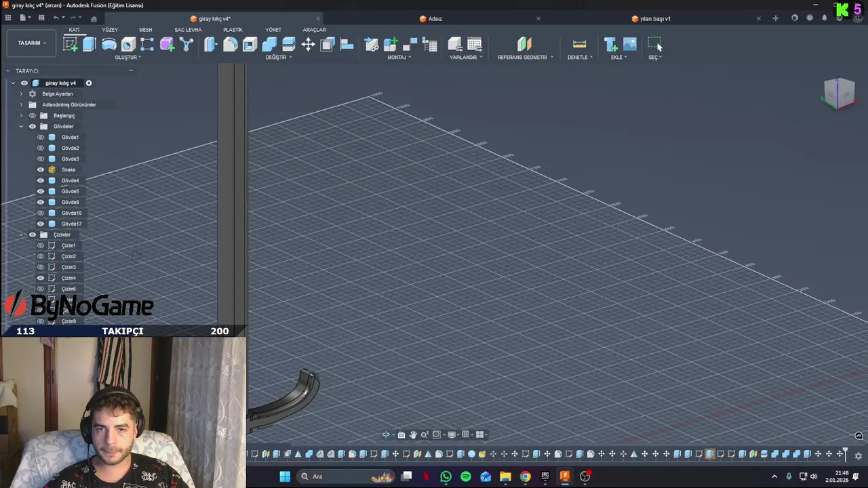Open the REFERANS GEOMETRİ dropdown menu
The width and height of the screenshot is (868, 488).
(x=525, y=58)
